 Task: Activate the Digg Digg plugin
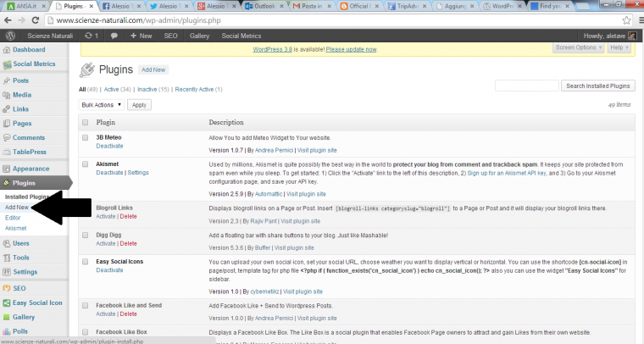pos(106,244)
